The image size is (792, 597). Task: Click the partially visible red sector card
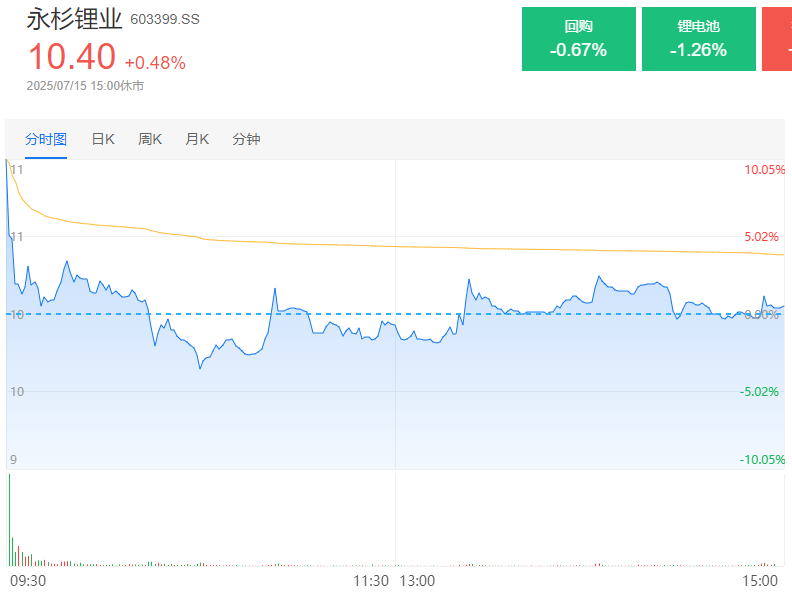[x=777, y=39]
